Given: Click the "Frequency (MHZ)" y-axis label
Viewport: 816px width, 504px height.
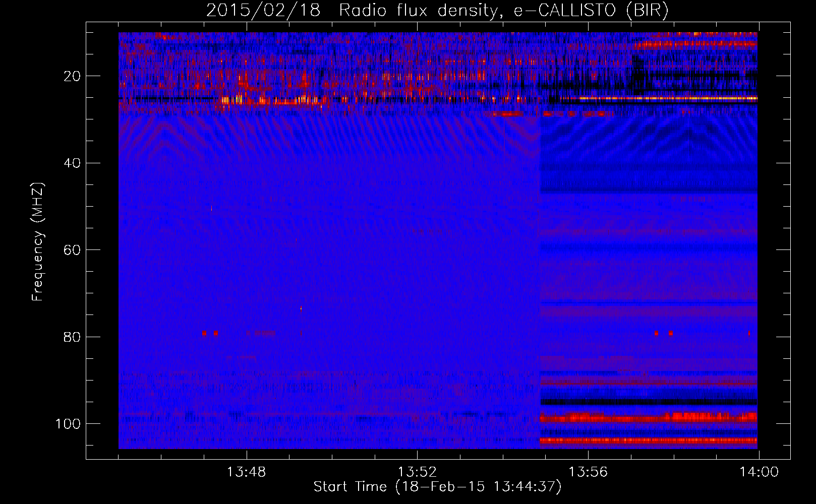Looking at the screenshot, I should point(38,242).
